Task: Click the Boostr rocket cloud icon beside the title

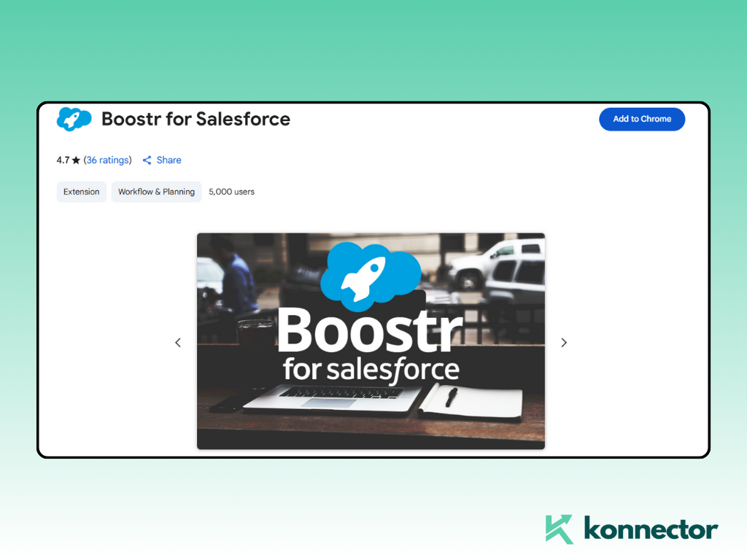Action: pyautogui.click(x=74, y=119)
